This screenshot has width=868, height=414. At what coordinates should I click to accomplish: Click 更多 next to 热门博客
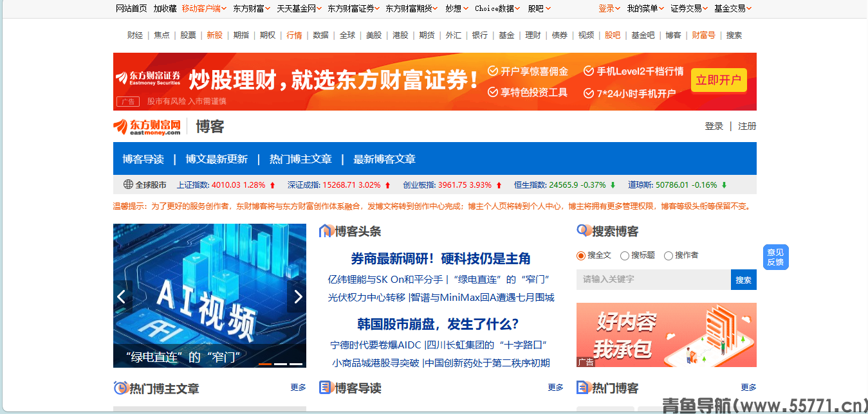point(749,388)
